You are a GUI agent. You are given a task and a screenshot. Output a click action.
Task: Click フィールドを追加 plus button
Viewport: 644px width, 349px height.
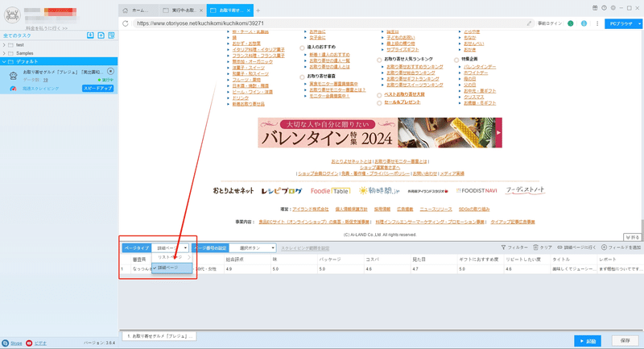621,247
